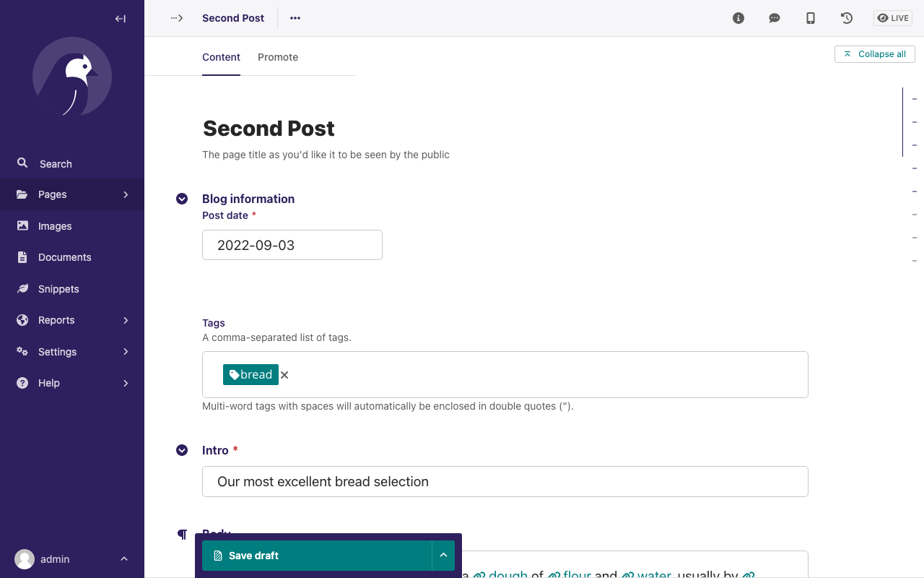Click the admin user avatar
The width and height of the screenshot is (924, 578).
(x=25, y=559)
